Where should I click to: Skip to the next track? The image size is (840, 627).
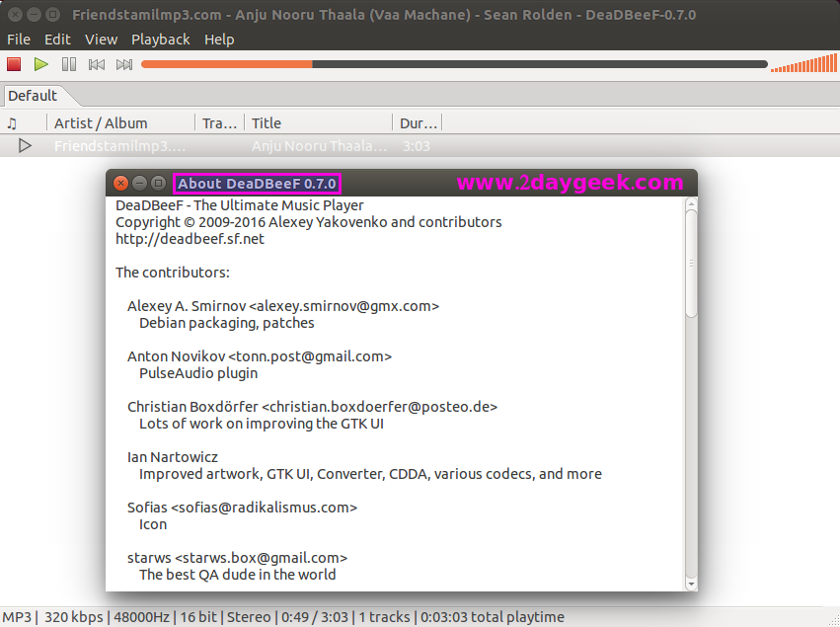[124, 64]
